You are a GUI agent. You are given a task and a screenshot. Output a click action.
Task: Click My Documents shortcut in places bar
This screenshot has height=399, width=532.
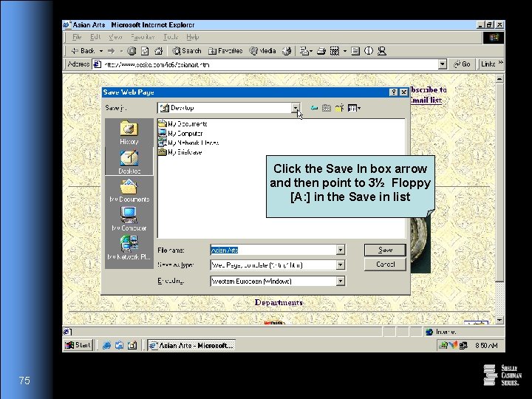[x=129, y=191]
